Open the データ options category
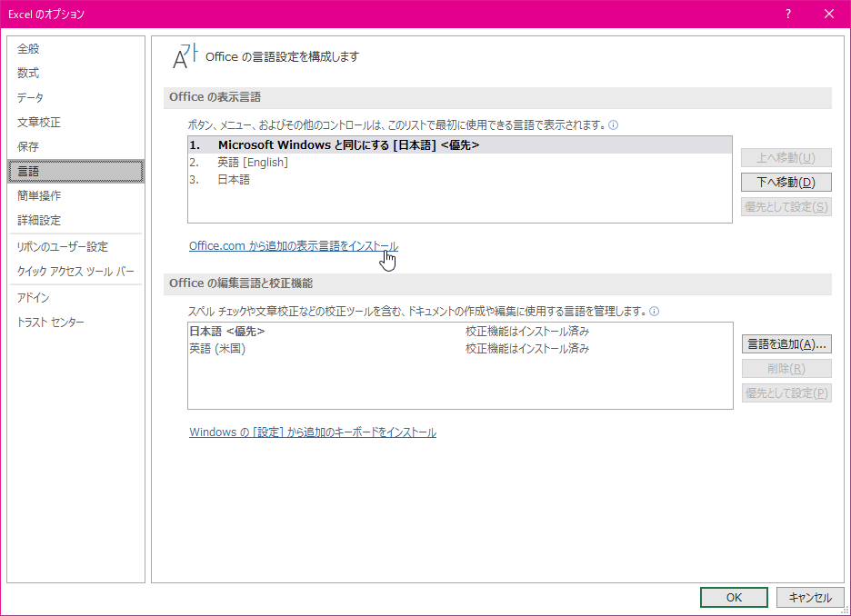This screenshot has width=851, height=616. click(76, 97)
